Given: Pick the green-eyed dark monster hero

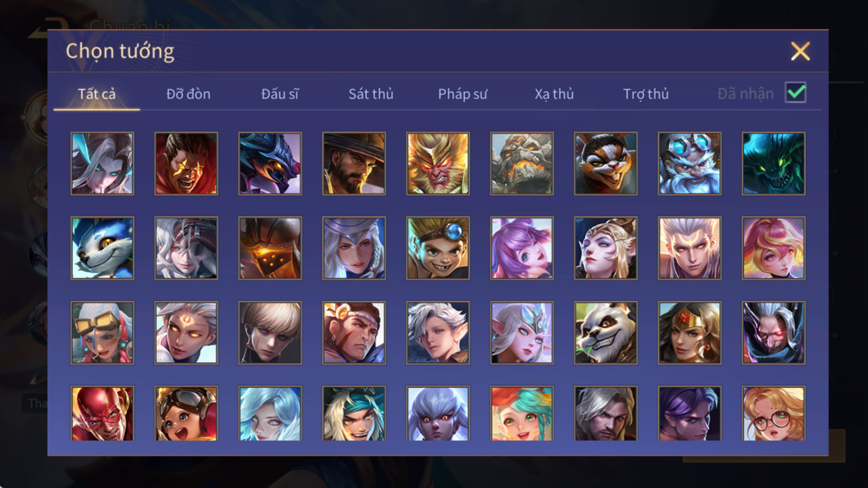Looking at the screenshot, I should coord(774,163).
